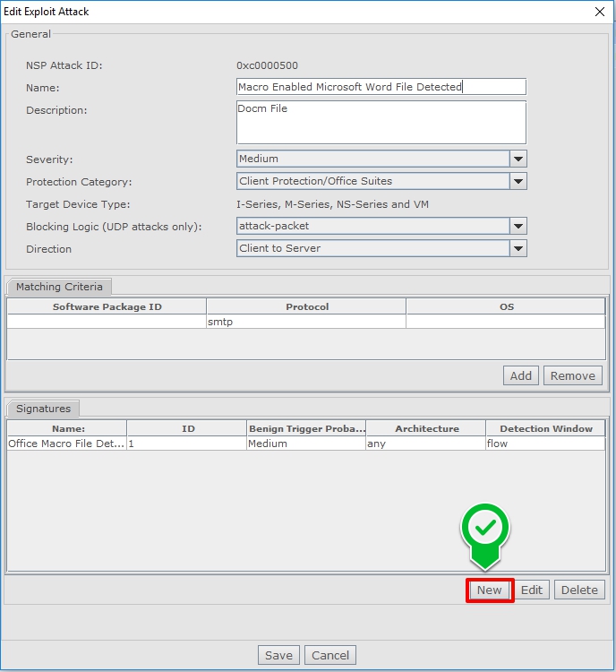Image resolution: width=616 pixels, height=672 pixels.
Task: Click the "any" architecture cell
Action: coord(426,444)
